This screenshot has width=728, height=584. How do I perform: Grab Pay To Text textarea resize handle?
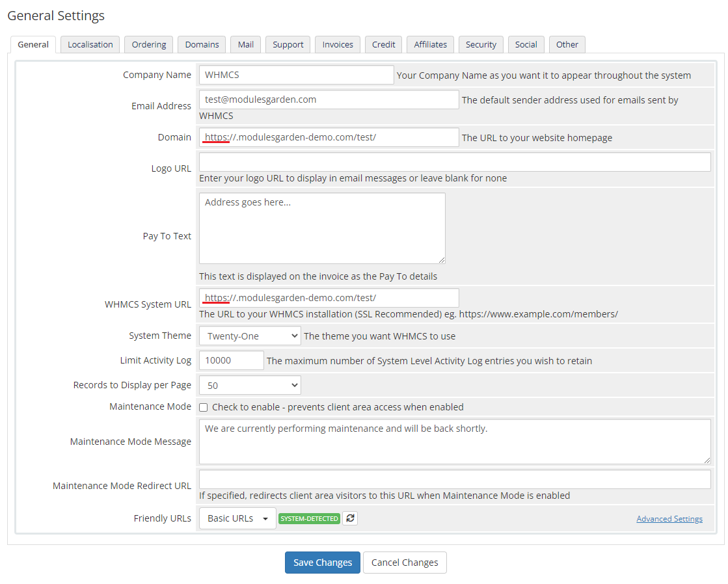click(x=442, y=260)
